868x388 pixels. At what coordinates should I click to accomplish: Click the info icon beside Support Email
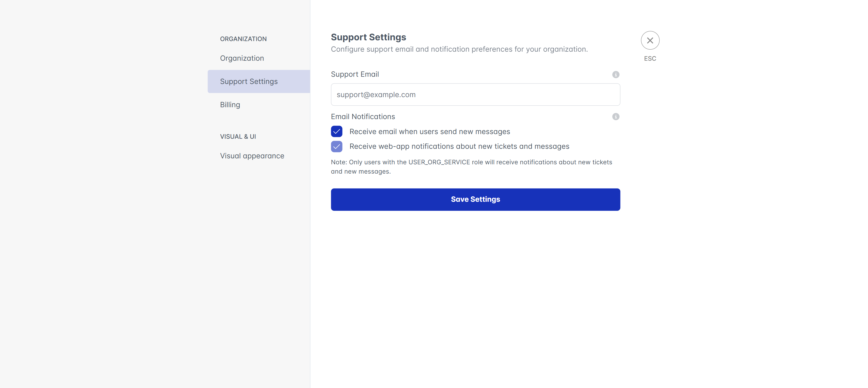616,74
